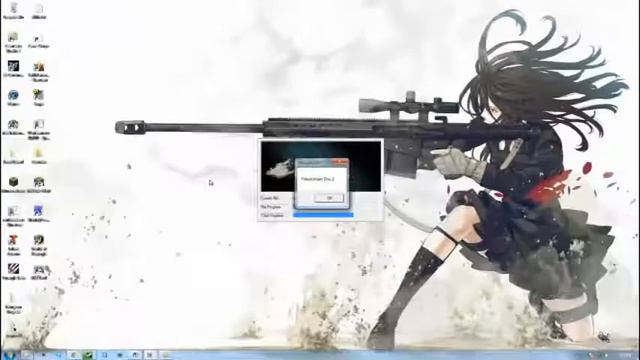Image resolution: width=640 pixels, height=360 pixels.
Task: Close the small message dialog
Action: [340, 163]
